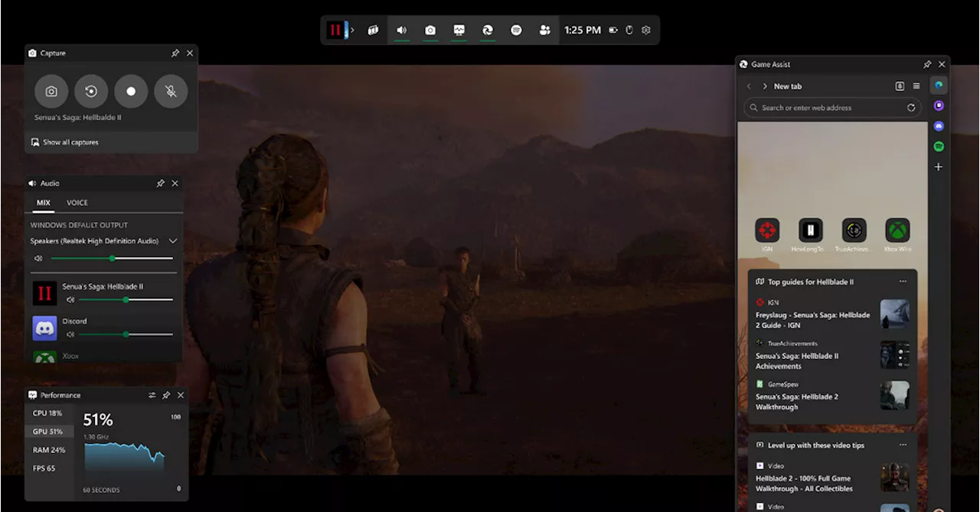Select GPU 51% metric
Viewport: 980px width, 512px height.
click(x=47, y=432)
